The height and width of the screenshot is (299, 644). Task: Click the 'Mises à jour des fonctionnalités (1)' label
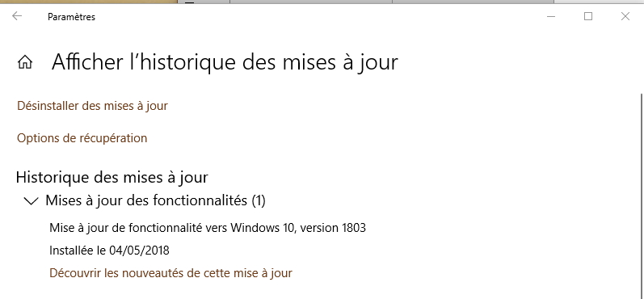click(x=155, y=200)
